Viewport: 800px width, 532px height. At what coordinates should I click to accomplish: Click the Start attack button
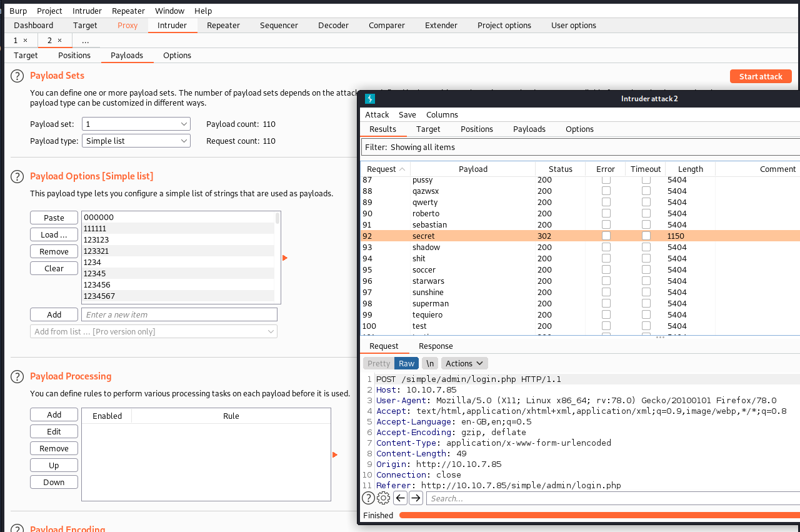[x=761, y=76]
